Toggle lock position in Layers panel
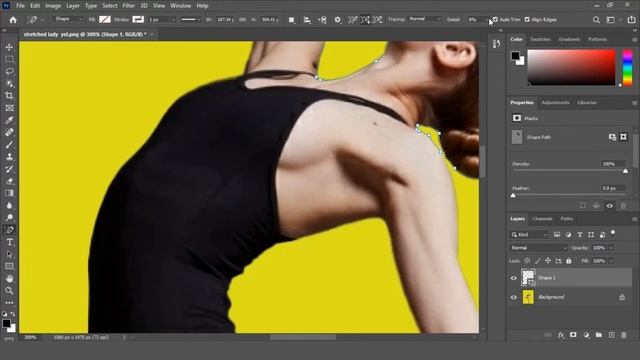 (x=548, y=261)
